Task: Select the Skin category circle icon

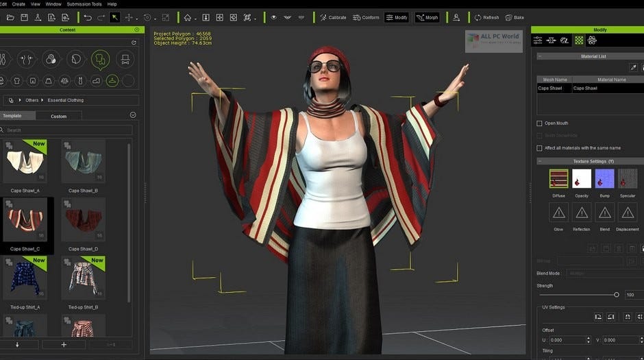Action: (x=51, y=60)
